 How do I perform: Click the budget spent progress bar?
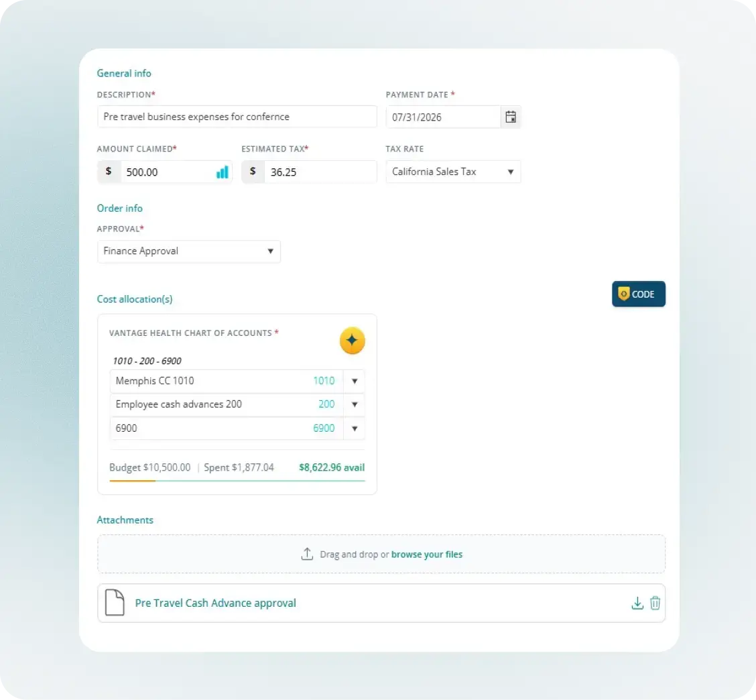(x=237, y=481)
